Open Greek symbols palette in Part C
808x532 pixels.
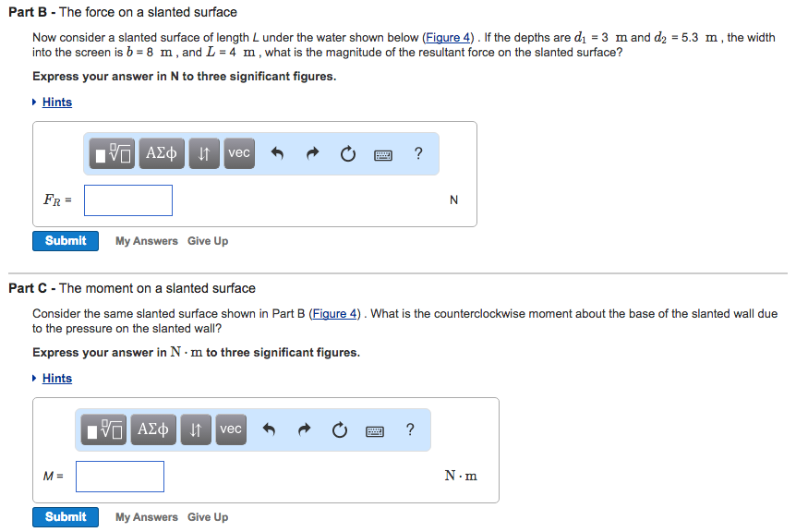point(153,429)
